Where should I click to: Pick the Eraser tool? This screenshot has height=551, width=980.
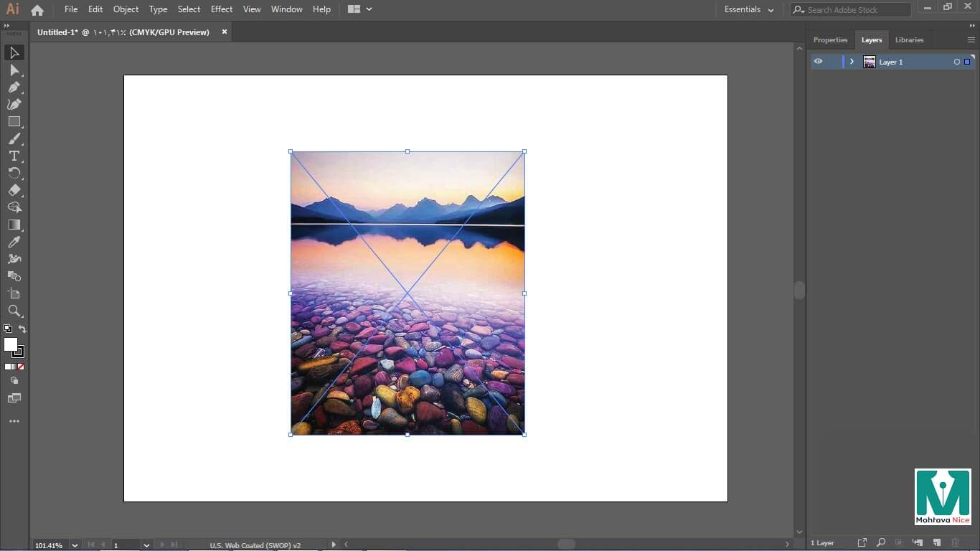(14, 191)
